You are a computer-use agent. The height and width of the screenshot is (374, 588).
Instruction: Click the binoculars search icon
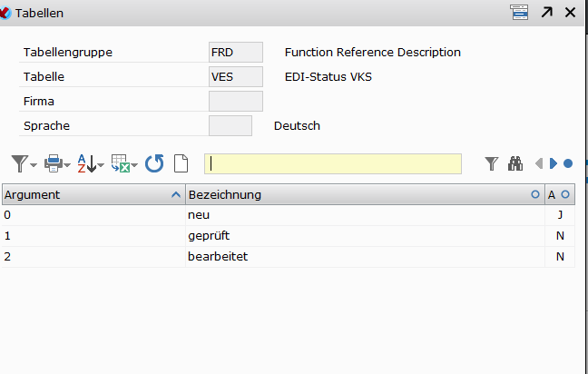click(516, 163)
